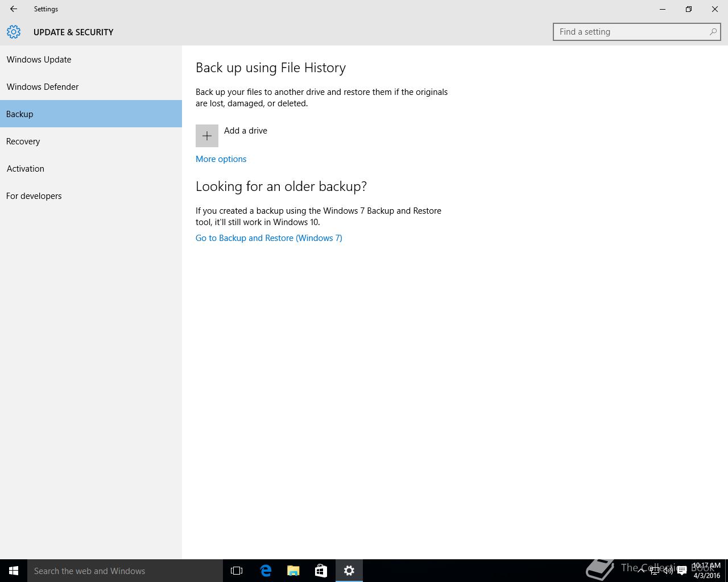The width and height of the screenshot is (728, 582).
Task: Minimize the Settings window
Action: 663,9
